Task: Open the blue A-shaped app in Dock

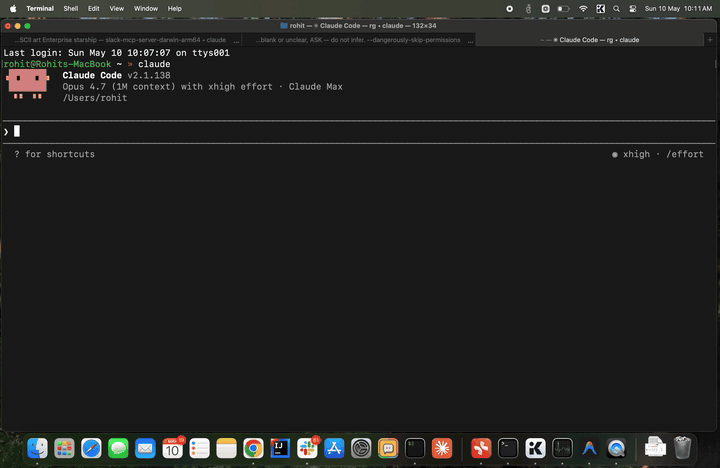Action: click(x=589, y=448)
